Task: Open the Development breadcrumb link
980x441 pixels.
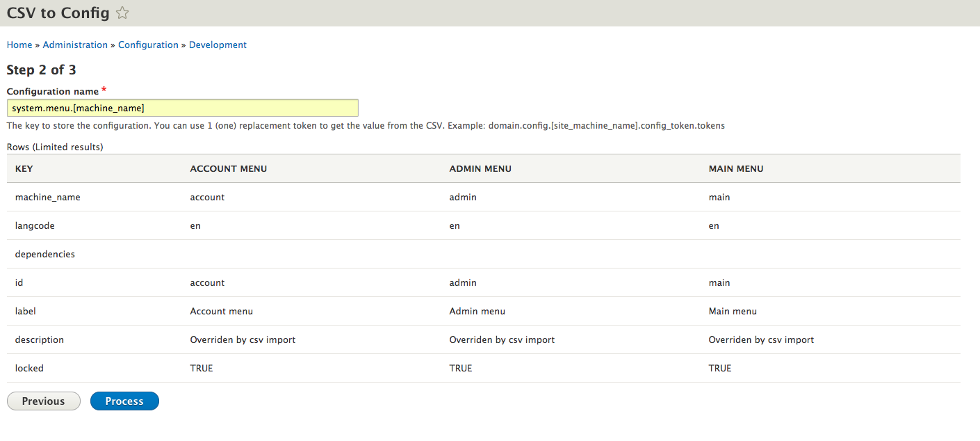Action: 218,45
